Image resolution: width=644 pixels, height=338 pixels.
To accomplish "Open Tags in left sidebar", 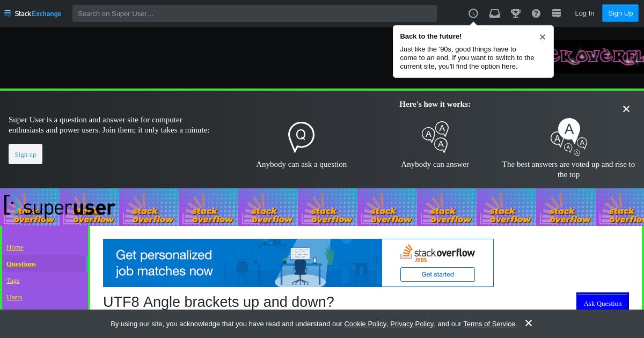I will point(13,281).
